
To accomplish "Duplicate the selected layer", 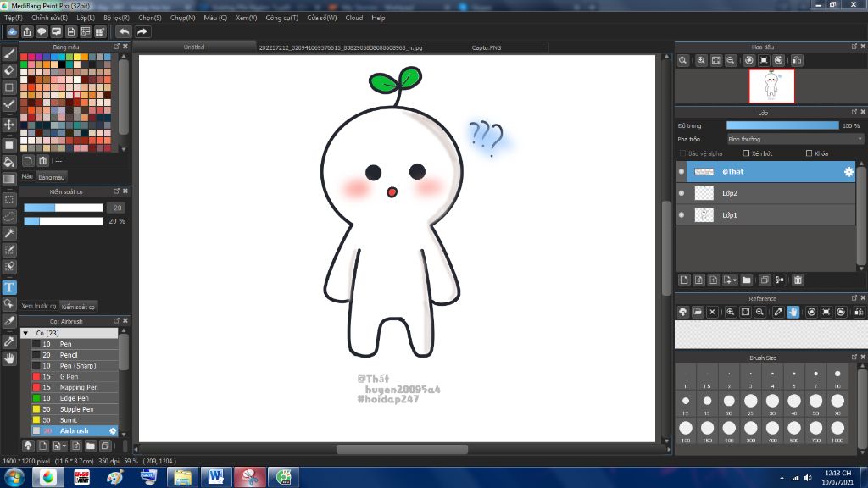I will [765, 280].
